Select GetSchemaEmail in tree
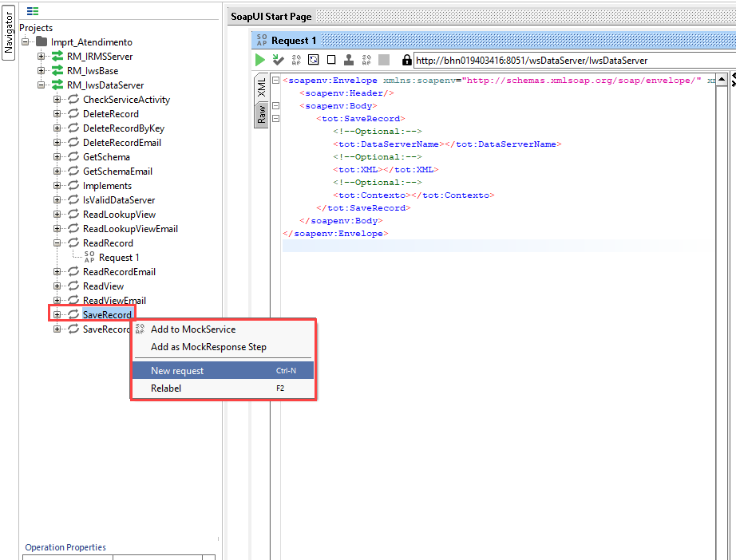736x560 pixels. click(118, 172)
